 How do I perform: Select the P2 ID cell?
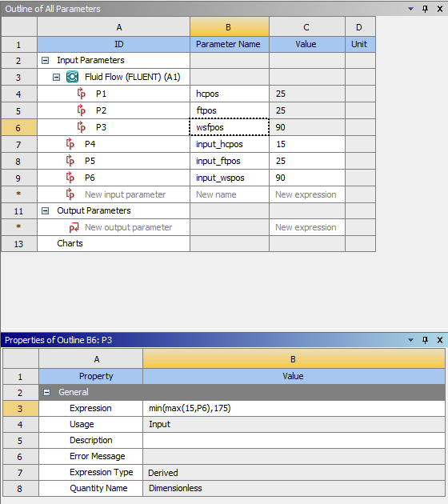click(x=114, y=110)
